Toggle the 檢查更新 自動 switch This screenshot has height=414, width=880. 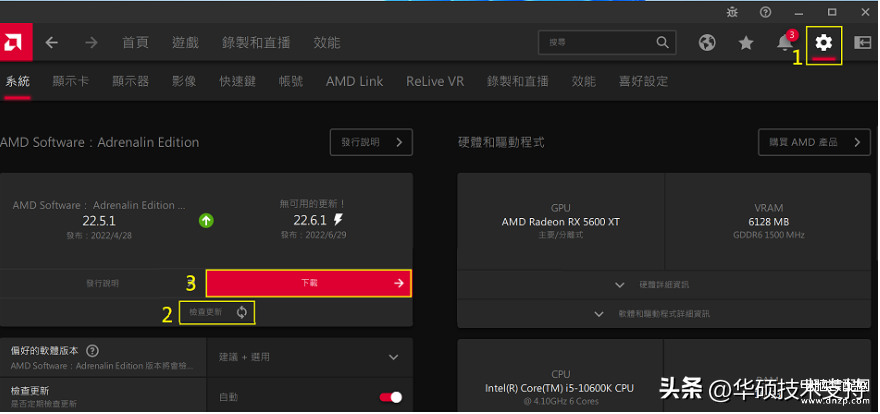(391, 397)
